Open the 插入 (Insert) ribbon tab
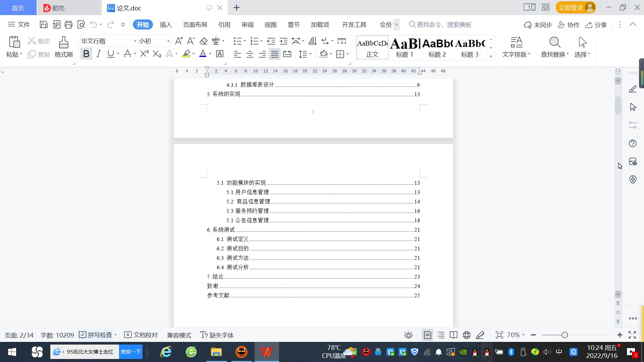Viewport: 644px width, 362px height. [x=166, y=24]
